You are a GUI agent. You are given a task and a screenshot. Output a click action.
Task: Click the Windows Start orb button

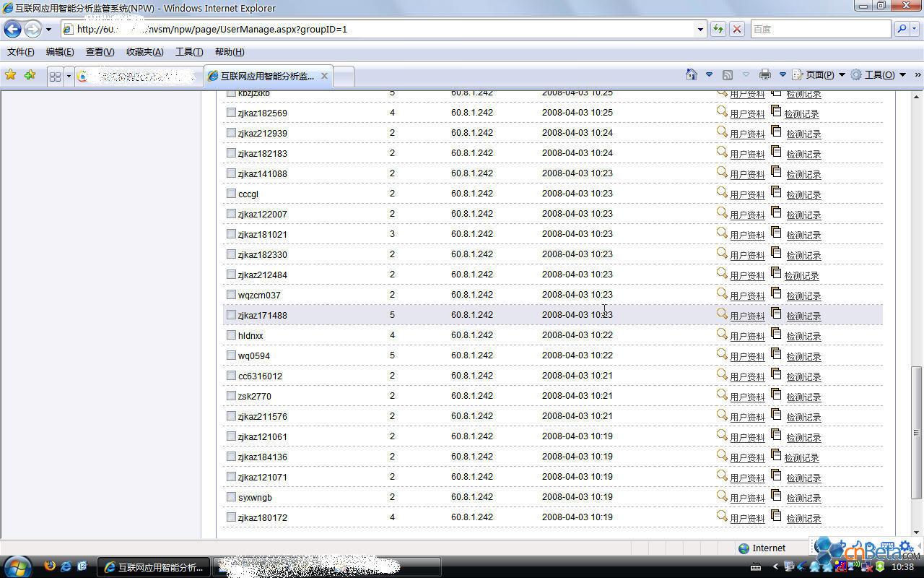(x=17, y=566)
